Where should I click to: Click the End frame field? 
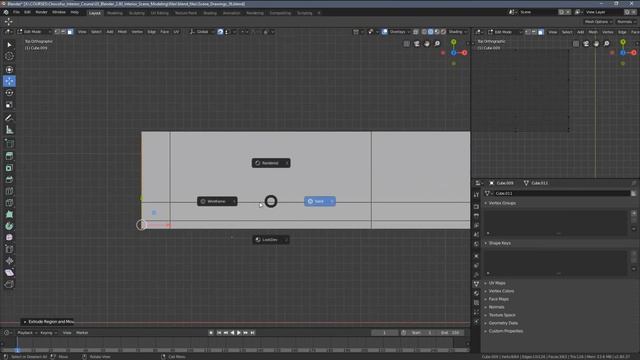[x=449, y=333]
